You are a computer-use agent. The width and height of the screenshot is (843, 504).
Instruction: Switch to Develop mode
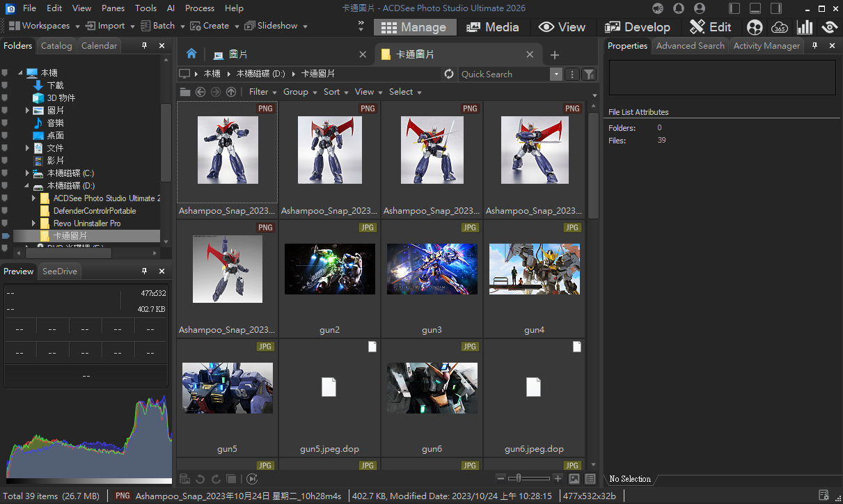[x=638, y=27]
